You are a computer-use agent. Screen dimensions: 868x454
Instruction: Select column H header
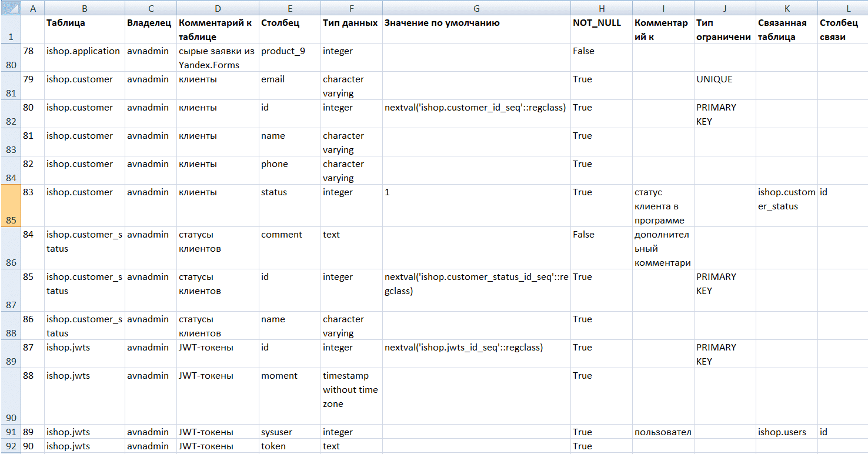[601, 8]
